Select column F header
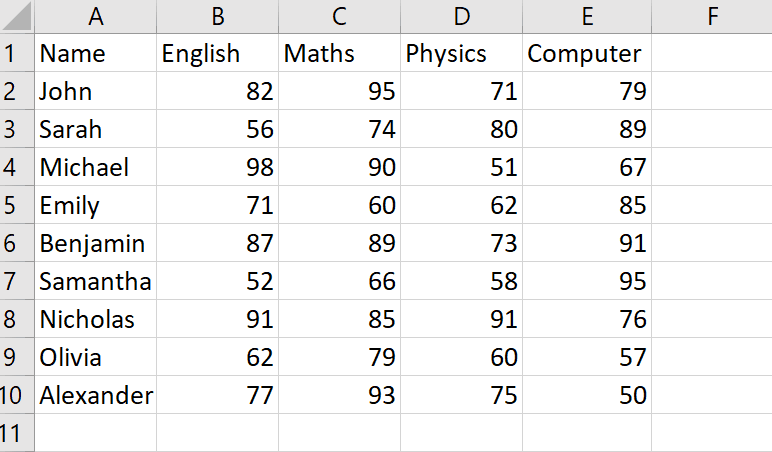This screenshot has height=452, width=772. [x=712, y=16]
